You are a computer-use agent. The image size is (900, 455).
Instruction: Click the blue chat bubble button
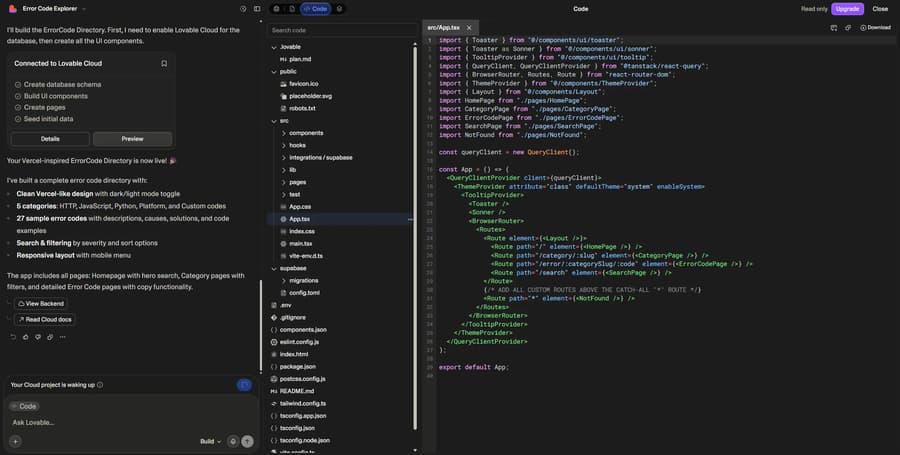tap(244, 385)
